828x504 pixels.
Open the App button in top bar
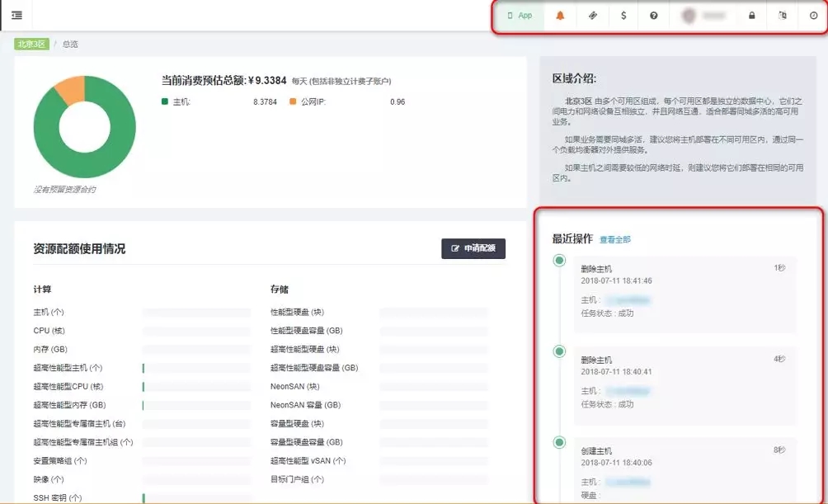pos(520,16)
